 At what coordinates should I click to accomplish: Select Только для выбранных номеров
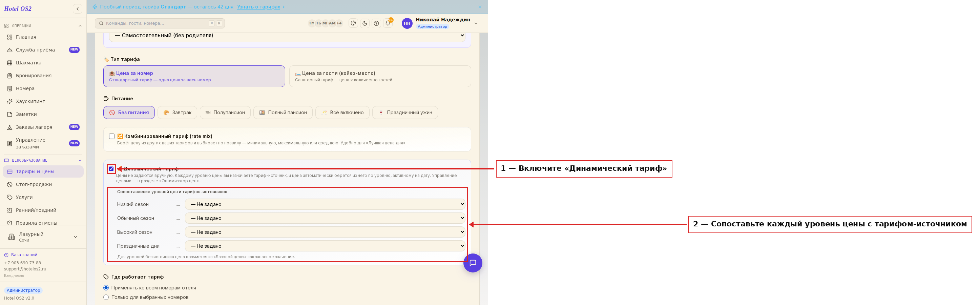106,298
